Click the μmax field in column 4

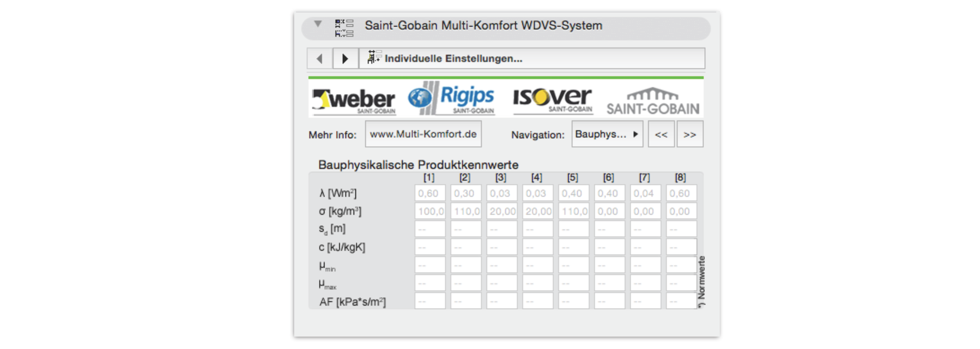tap(537, 283)
